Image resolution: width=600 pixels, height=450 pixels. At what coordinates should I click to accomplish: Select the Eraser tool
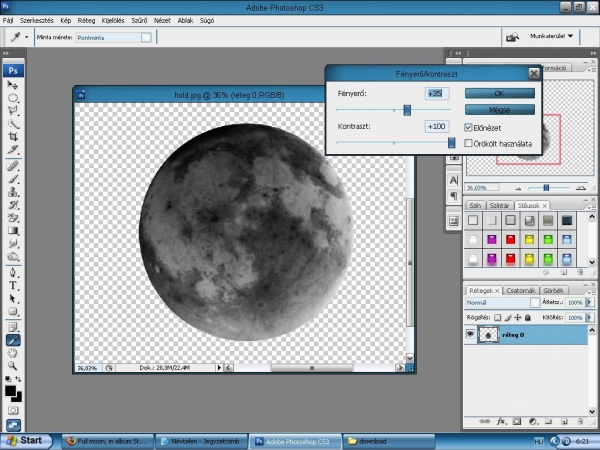point(13,218)
